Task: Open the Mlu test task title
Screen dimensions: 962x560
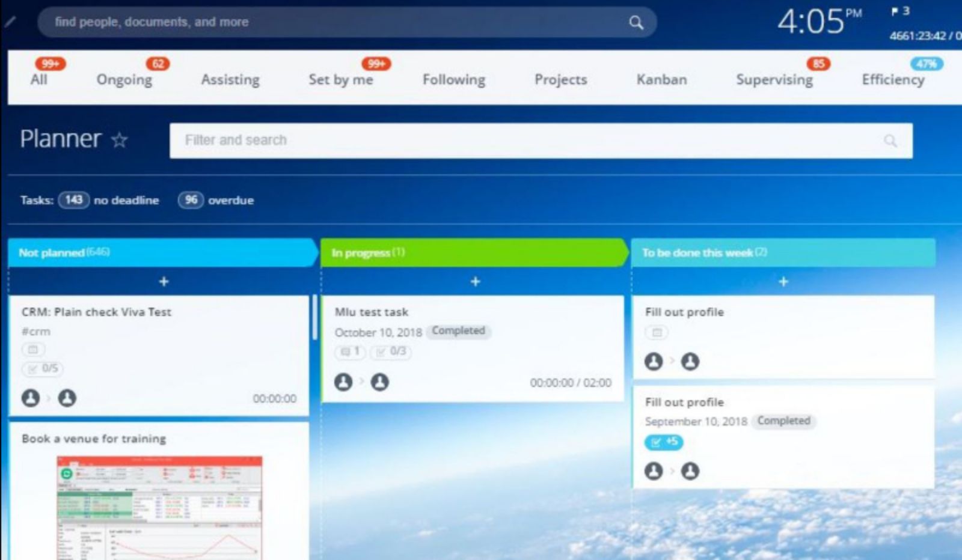Action: tap(372, 312)
